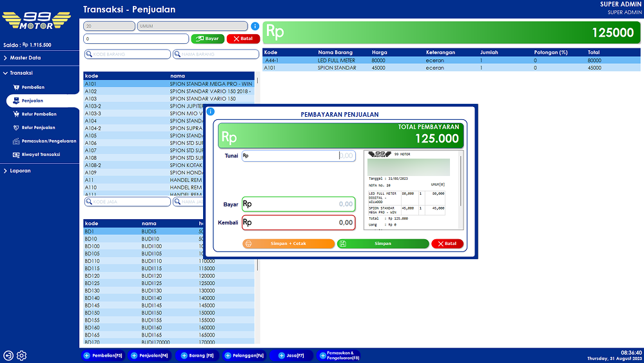This screenshot has width=644, height=363.
Task: Open Pembelian from sidebar
Action: click(33, 87)
